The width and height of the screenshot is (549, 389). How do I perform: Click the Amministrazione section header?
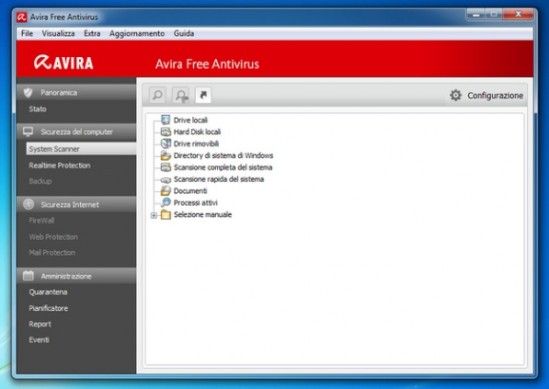click(x=76, y=276)
